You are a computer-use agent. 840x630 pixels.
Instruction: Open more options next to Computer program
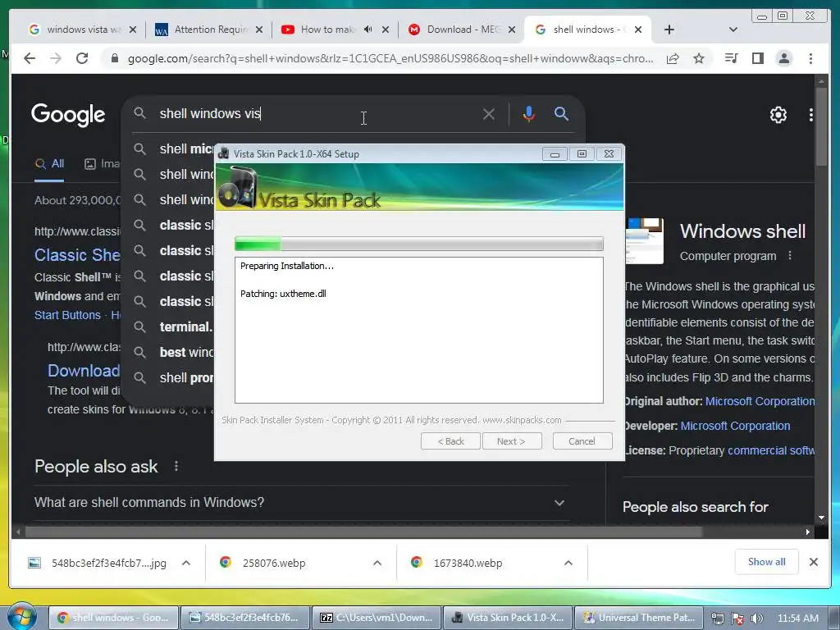pos(790,256)
